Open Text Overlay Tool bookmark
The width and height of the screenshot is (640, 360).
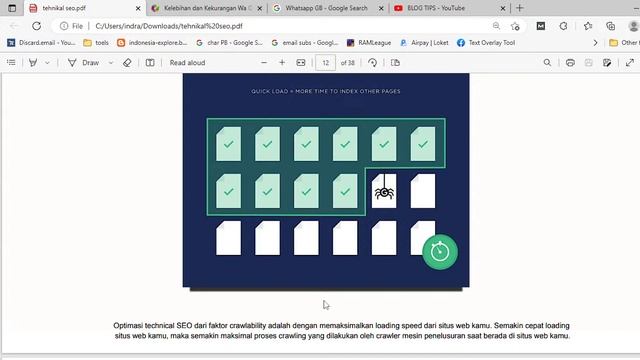coord(486,42)
